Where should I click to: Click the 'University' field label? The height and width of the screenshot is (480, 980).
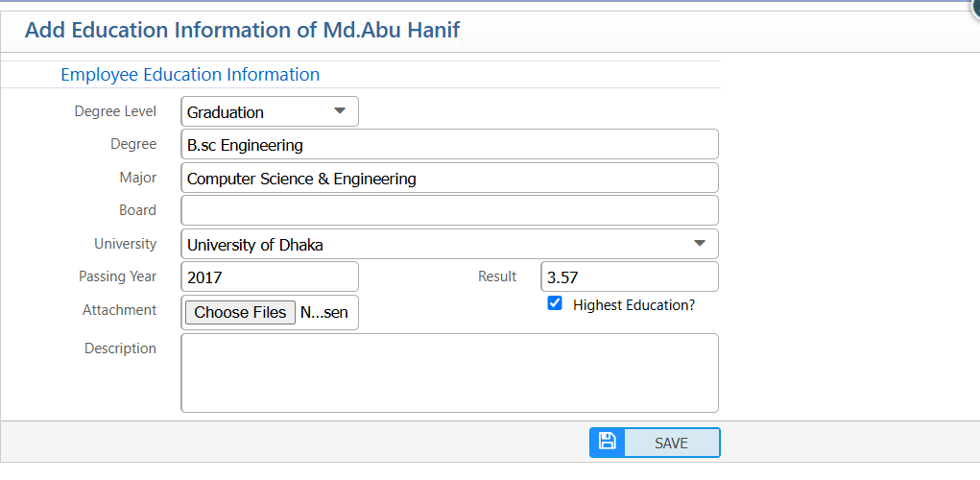click(125, 244)
